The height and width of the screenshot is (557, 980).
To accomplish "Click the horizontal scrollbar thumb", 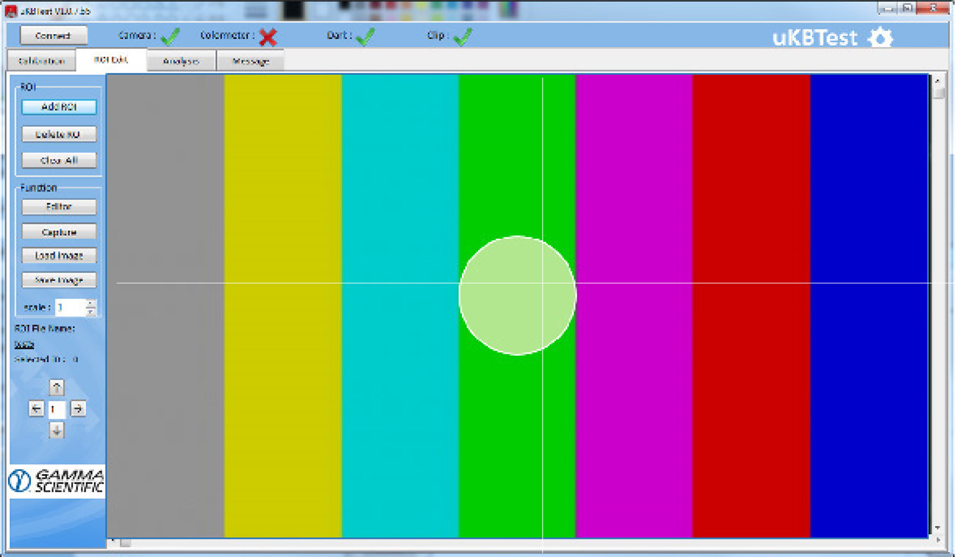I will pos(125,543).
